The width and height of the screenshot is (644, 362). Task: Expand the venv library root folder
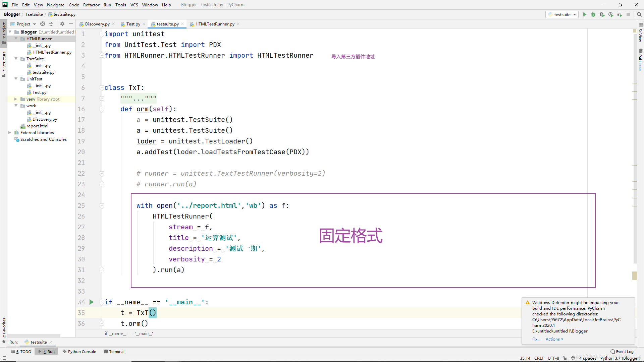click(16, 99)
